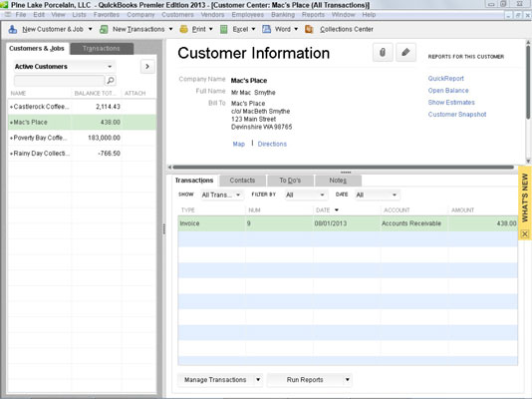The image size is (532, 399).
Task: Click the New Customer & Job icon
Action: click(13, 29)
